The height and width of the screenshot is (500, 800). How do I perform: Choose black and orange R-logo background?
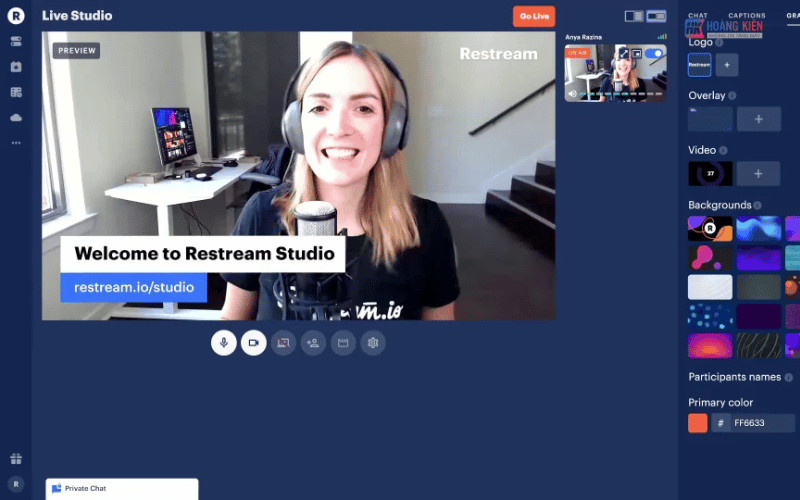(710, 229)
